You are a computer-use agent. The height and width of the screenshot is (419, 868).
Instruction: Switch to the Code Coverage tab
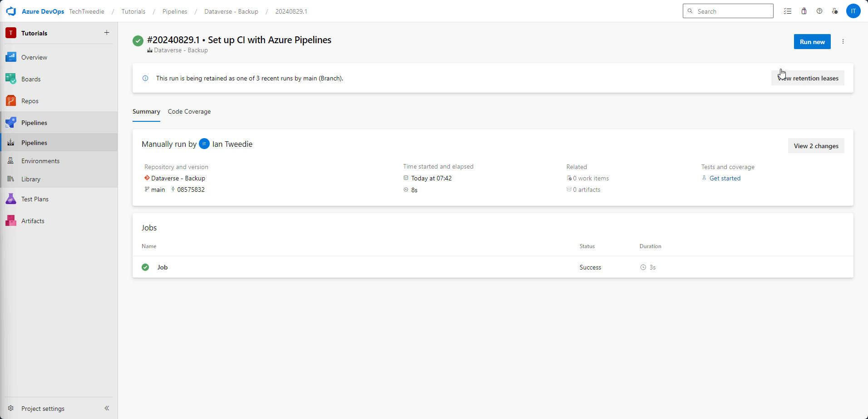coord(189,111)
